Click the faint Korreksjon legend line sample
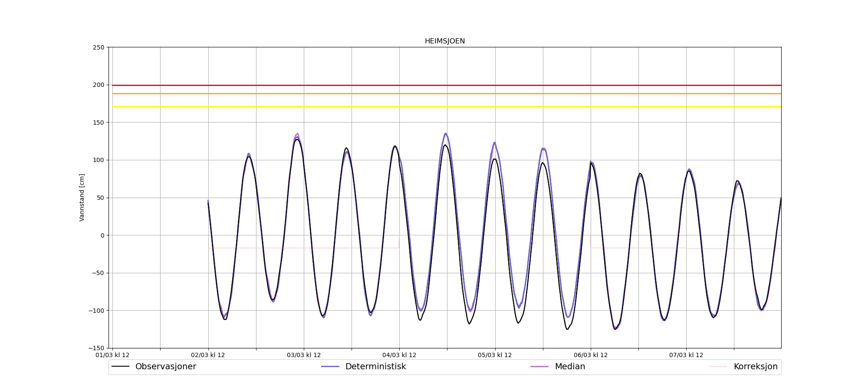This screenshot has width=868, height=391. click(718, 367)
